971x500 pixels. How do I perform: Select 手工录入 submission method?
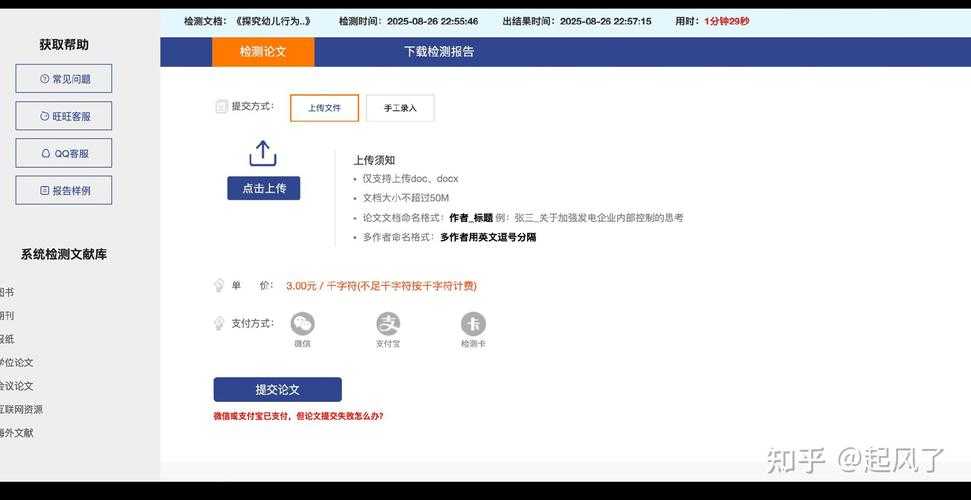[x=400, y=108]
